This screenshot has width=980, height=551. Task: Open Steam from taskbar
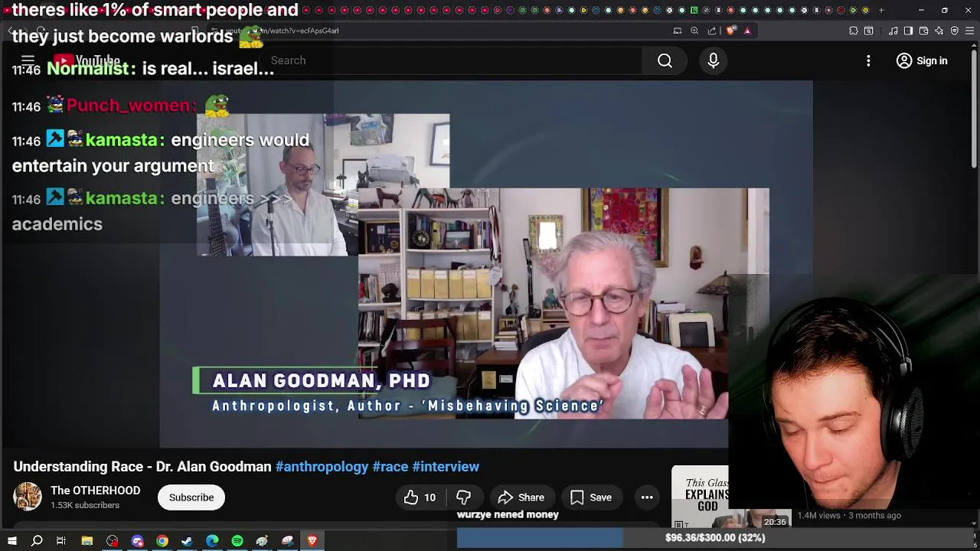point(187,541)
